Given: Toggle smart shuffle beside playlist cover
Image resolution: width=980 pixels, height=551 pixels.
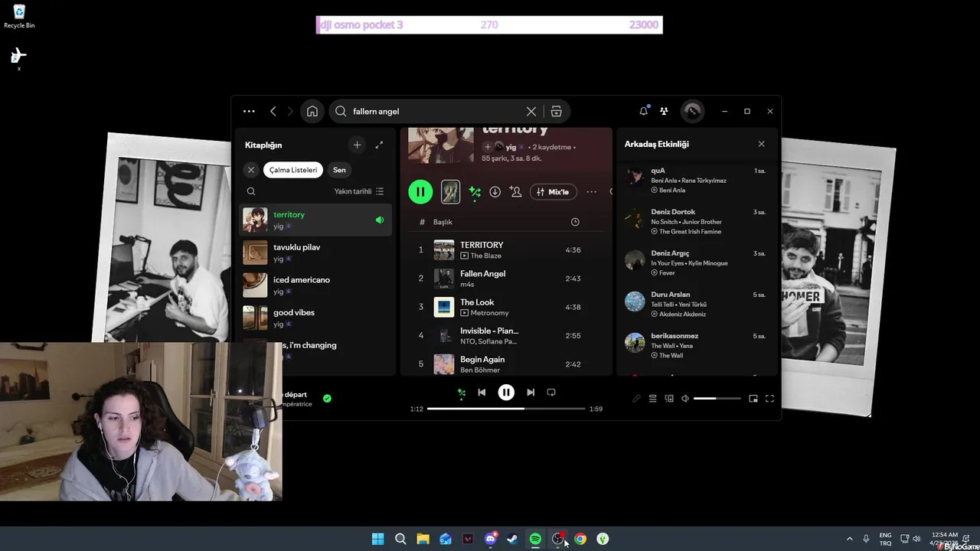Looking at the screenshot, I should click(475, 192).
